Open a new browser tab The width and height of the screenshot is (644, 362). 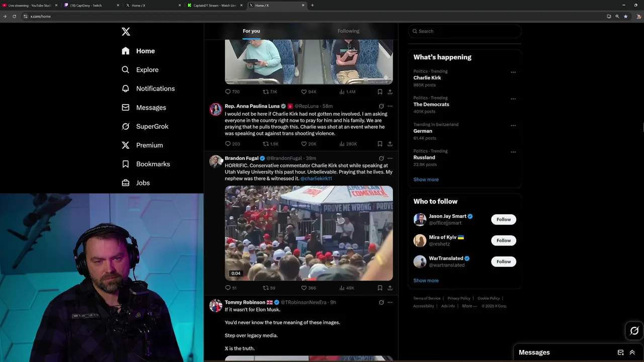click(x=312, y=6)
